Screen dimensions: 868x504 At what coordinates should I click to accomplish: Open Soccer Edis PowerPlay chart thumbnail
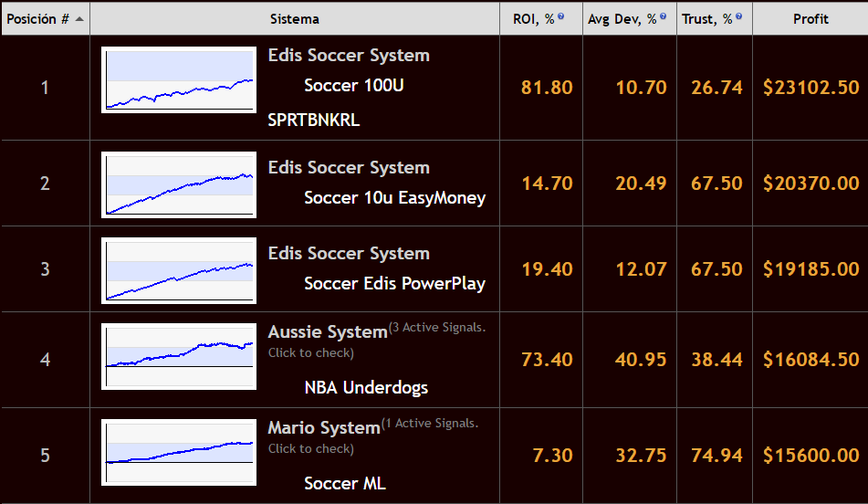click(179, 270)
